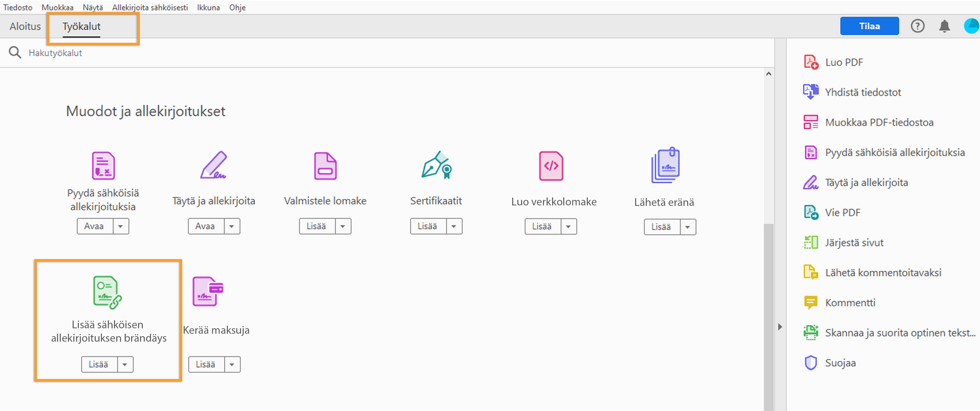This screenshot has height=411, width=980.
Task: Switch to the Aloitus tab
Action: tap(25, 26)
